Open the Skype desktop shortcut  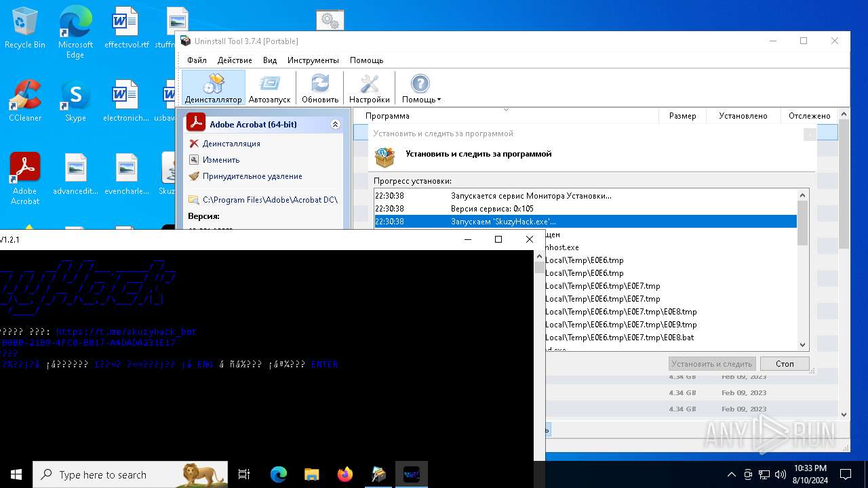point(75,101)
